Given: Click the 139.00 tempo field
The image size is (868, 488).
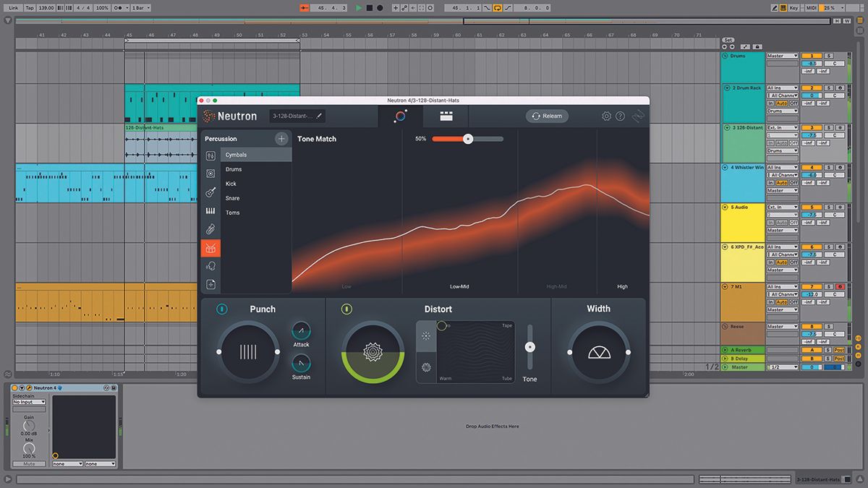Looking at the screenshot, I should [x=45, y=8].
